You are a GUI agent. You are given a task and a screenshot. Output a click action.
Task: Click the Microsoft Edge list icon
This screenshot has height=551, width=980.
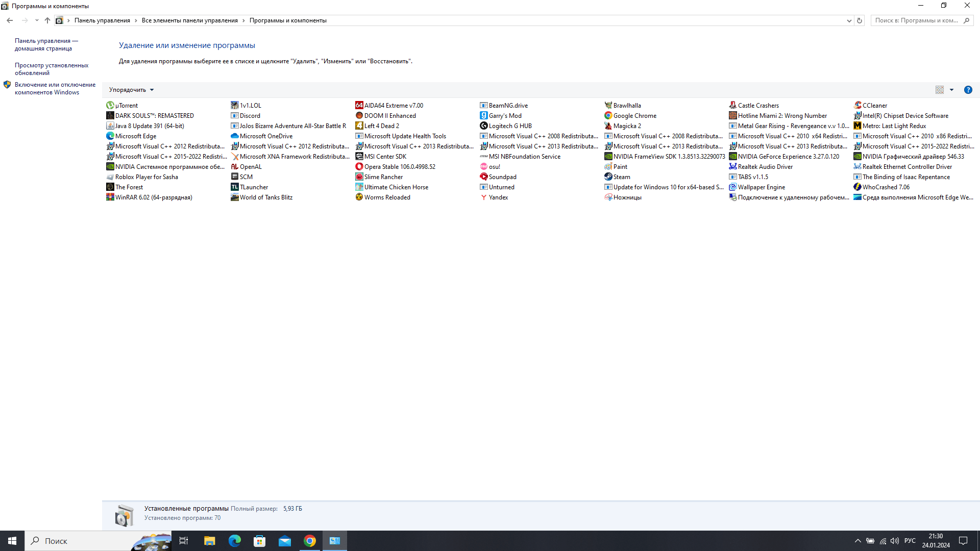point(110,136)
